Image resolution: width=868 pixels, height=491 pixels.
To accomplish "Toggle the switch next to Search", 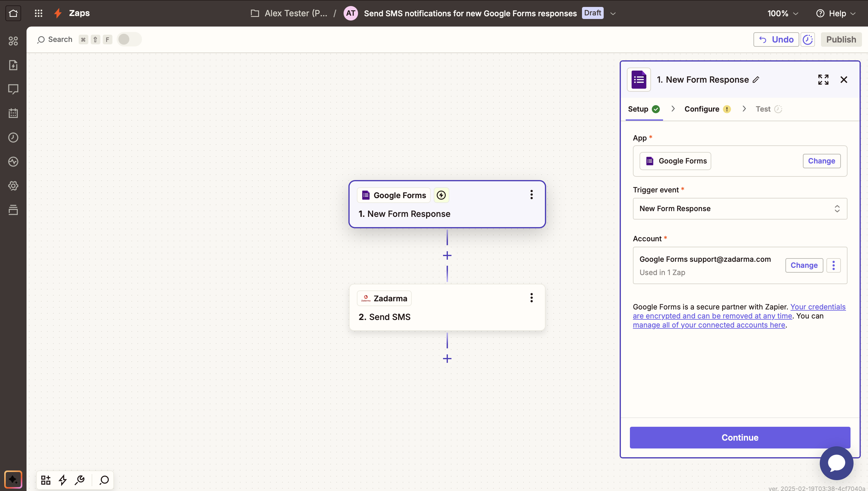I will click(x=129, y=40).
